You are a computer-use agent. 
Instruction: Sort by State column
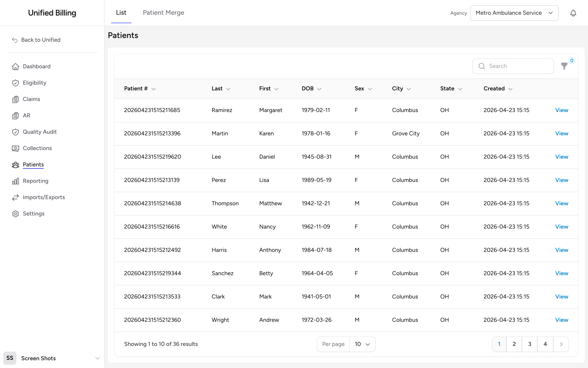(x=451, y=89)
